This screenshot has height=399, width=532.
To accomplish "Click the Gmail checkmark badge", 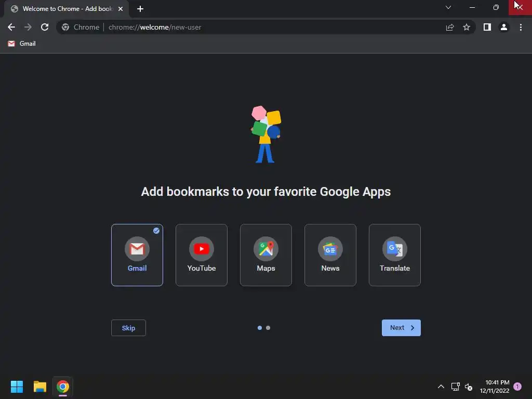I will [156, 231].
